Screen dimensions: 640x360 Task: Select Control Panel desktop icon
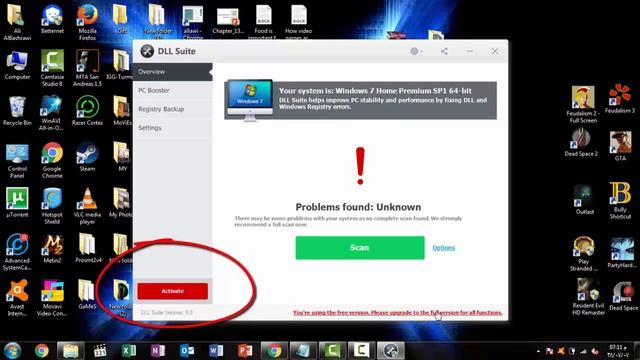pyautogui.click(x=17, y=160)
